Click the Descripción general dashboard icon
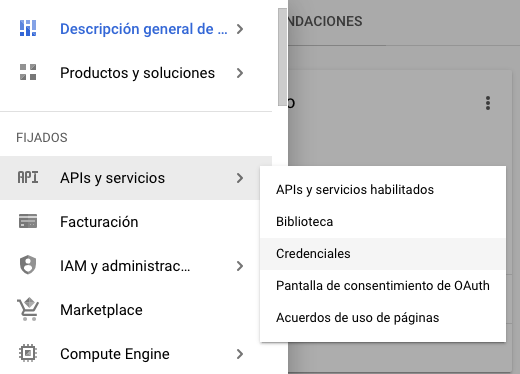Viewport: 520px width, 374px height. click(x=28, y=28)
